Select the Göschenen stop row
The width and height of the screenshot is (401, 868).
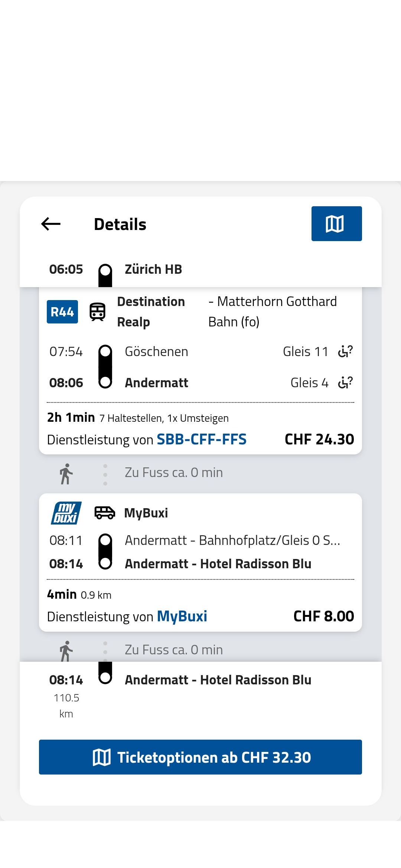click(x=200, y=351)
